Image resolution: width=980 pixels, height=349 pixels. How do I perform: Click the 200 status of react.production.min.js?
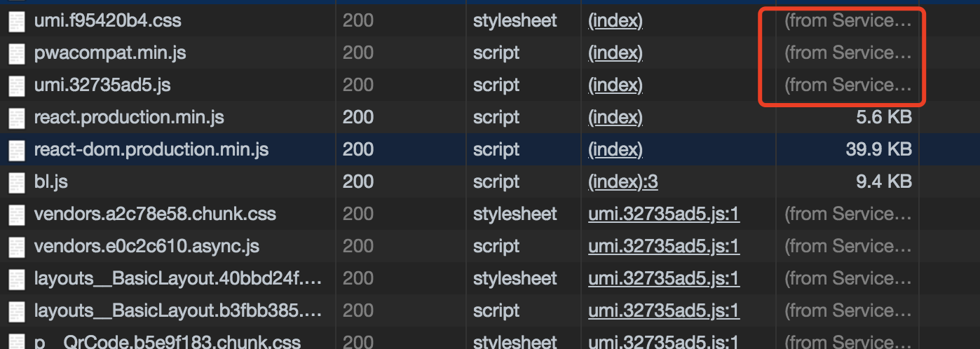358,118
